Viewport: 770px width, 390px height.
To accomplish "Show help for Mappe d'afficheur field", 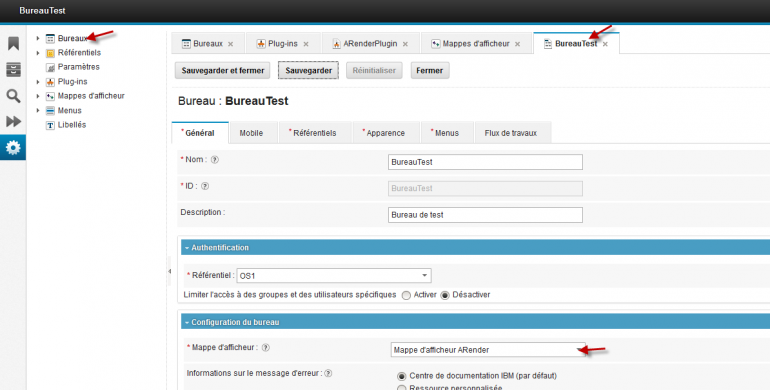I will pyautogui.click(x=266, y=347).
